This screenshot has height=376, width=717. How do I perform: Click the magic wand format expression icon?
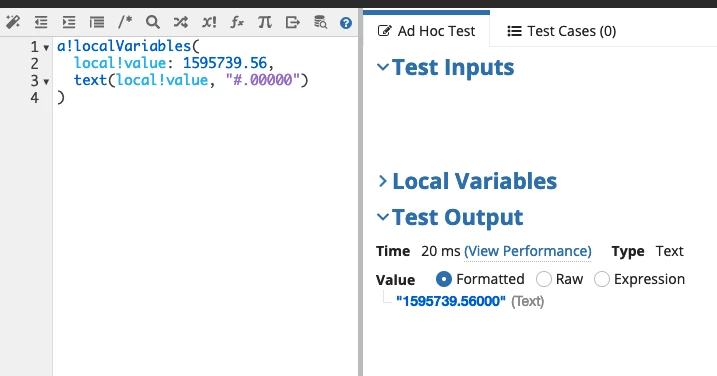pyautogui.click(x=13, y=21)
